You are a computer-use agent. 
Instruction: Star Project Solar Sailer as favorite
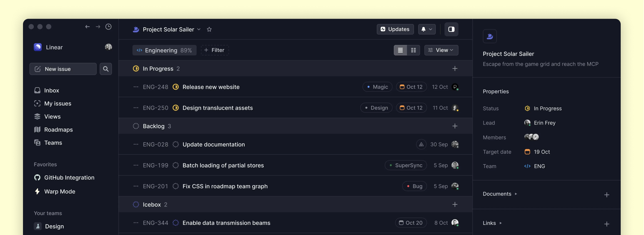209,29
